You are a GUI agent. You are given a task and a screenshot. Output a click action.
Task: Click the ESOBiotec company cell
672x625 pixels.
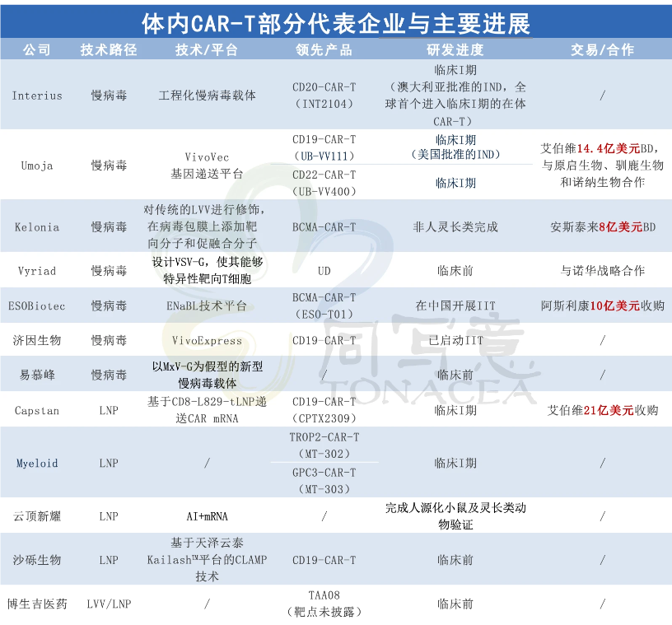[37, 306]
